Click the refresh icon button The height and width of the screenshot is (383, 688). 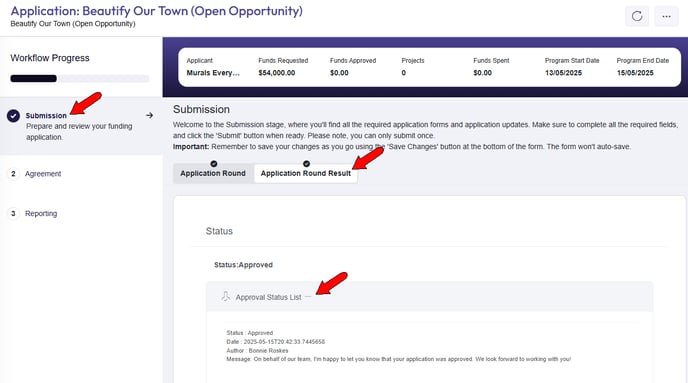pyautogui.click(x=637, y=16)
